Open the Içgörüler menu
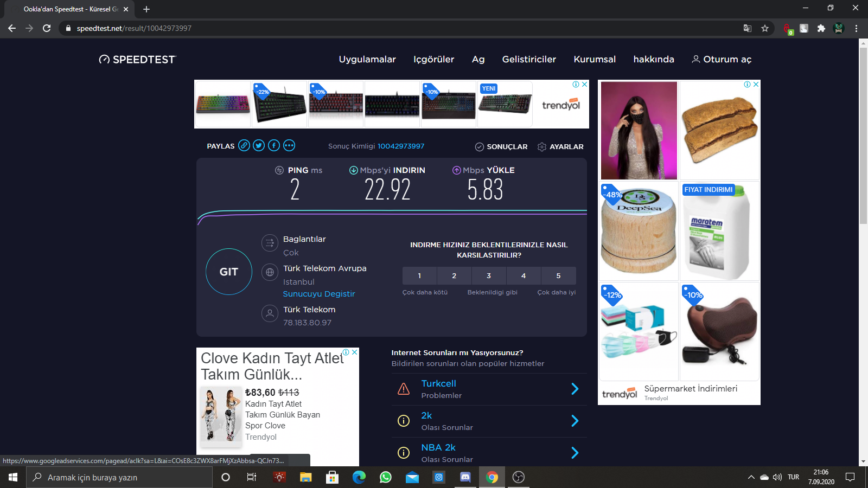Viewport: 868px width, 488px height. point(434,59)
